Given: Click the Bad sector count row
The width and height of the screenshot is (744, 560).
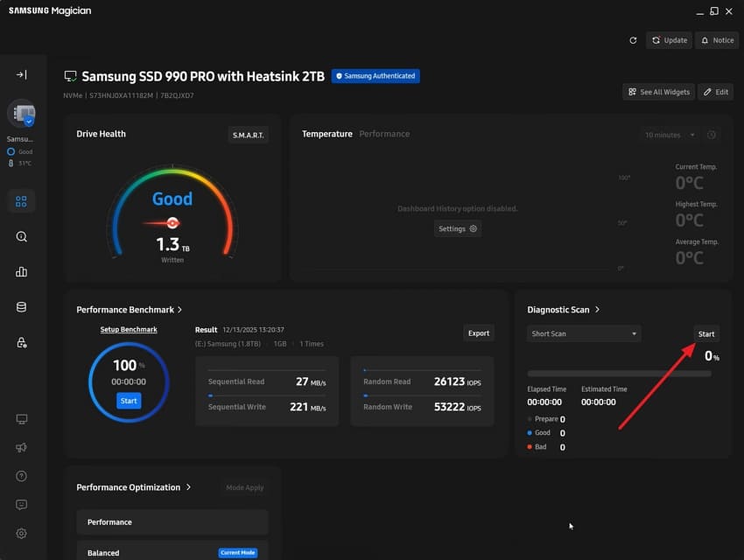Looking at the screenshot, I should point(546,446).
